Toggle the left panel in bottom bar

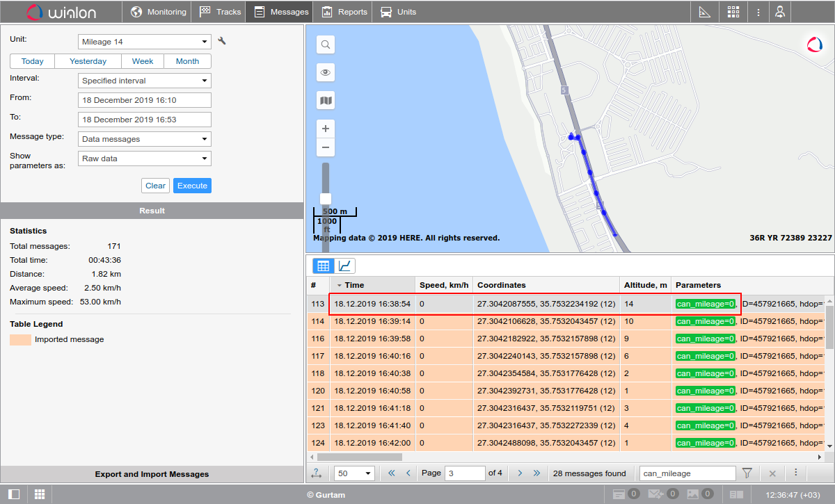pyautogui.click(x=15, y=494)
